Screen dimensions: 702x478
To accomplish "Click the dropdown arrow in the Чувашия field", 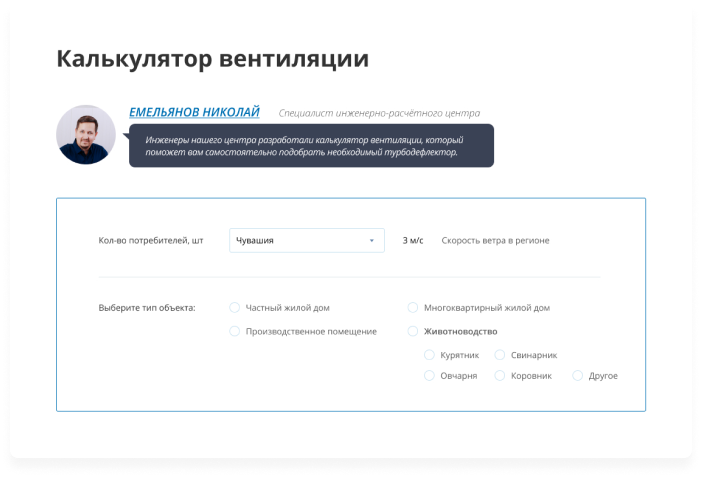I will (x=371, y=240).
